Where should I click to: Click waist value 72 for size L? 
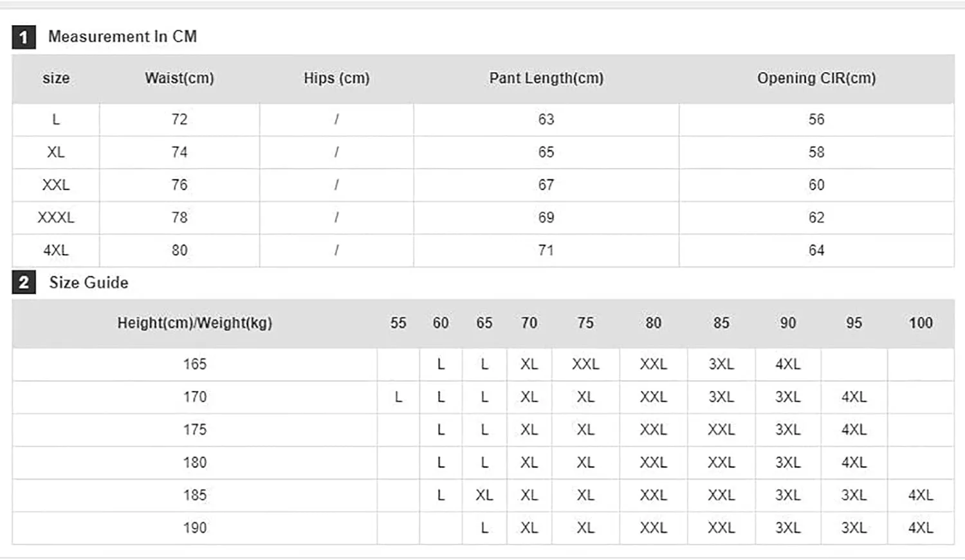pos(179,120)
